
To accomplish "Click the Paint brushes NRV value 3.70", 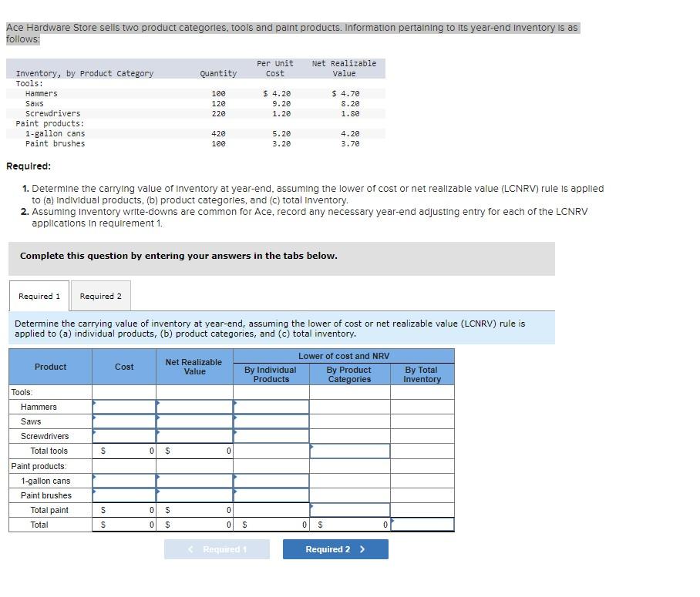I will (x=350, y=144).
